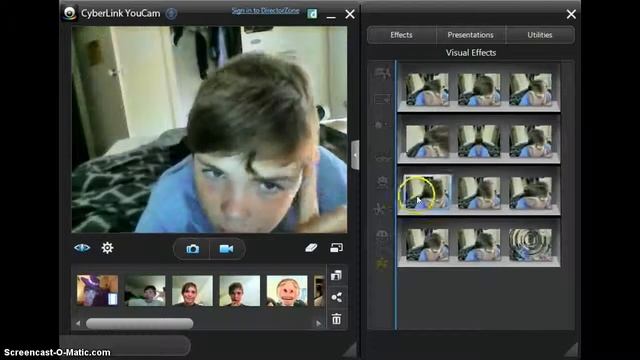This screenshot has height=360, width=640.
Task: Select the third sidebar effect category icon
Action: point(381,125)
